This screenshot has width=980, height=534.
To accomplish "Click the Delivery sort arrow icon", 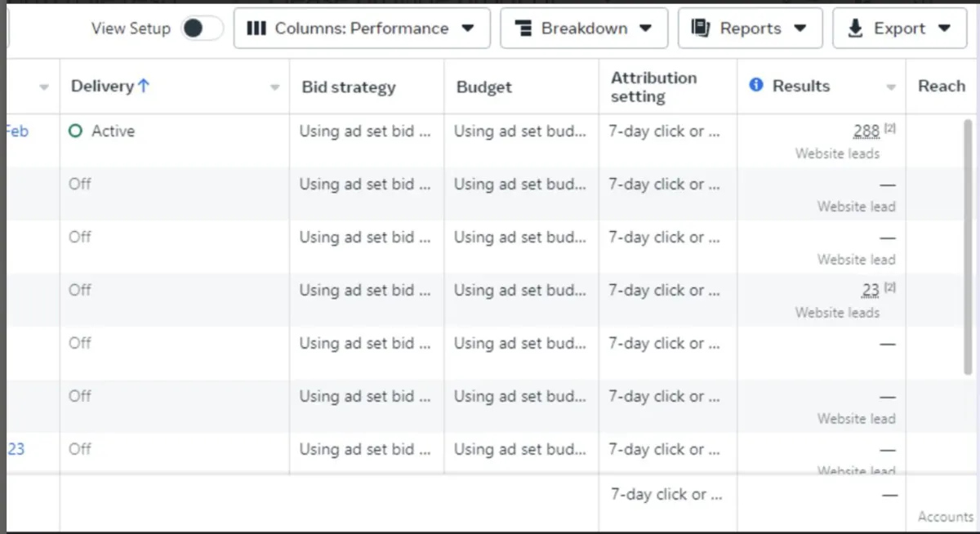I will [144, 86].
